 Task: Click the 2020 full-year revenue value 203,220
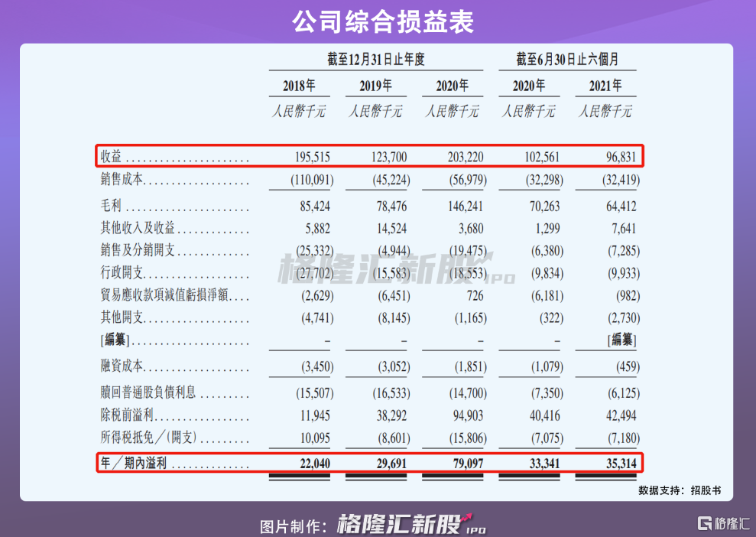click(464, 157)
